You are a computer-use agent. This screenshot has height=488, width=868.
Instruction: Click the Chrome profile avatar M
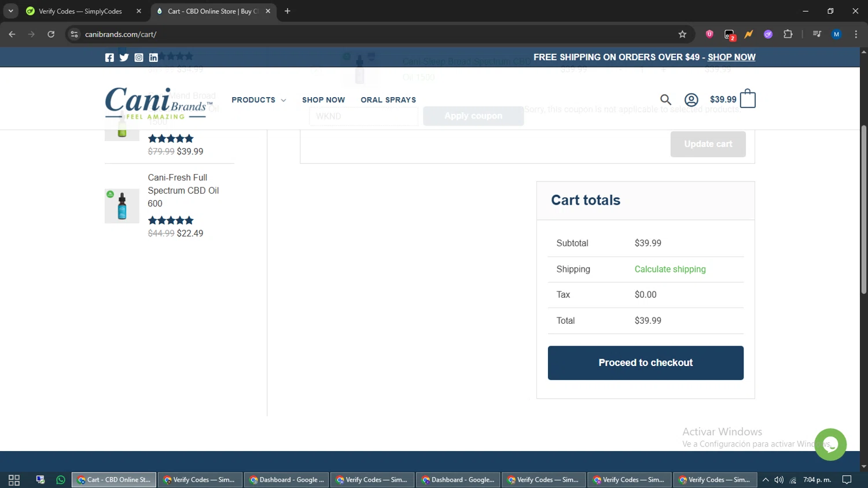pyautogui.click(x=836, y=34)
